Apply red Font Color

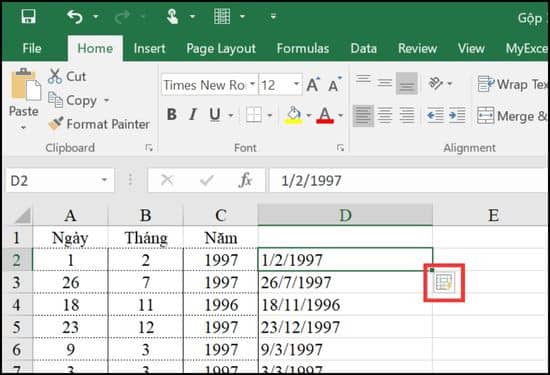325,115
